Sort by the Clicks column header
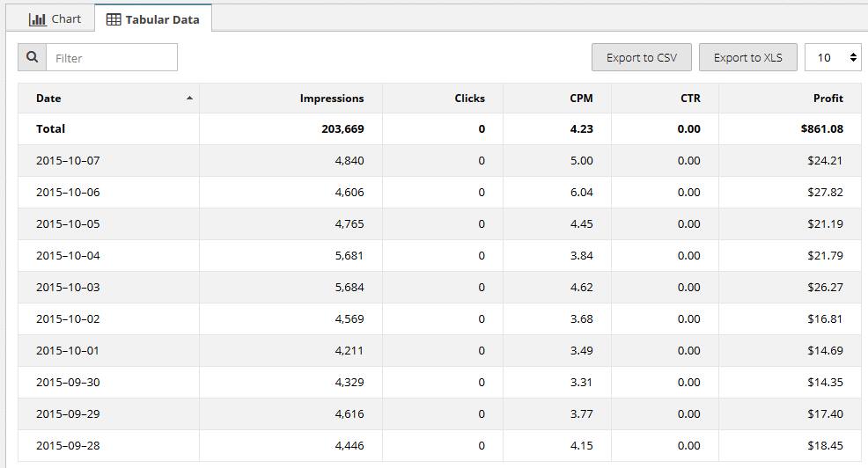This screenshot has width=868, height=468. 469,98
